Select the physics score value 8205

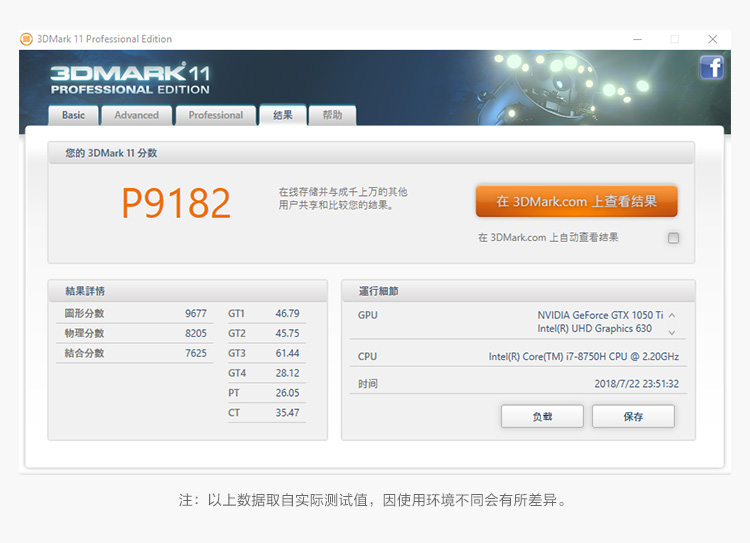[196, 333]
